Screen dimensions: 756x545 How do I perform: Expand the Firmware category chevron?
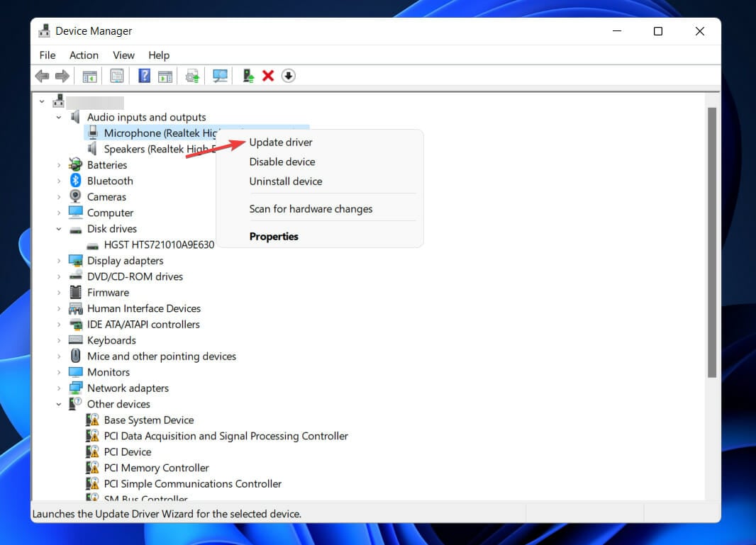(59, 293)
